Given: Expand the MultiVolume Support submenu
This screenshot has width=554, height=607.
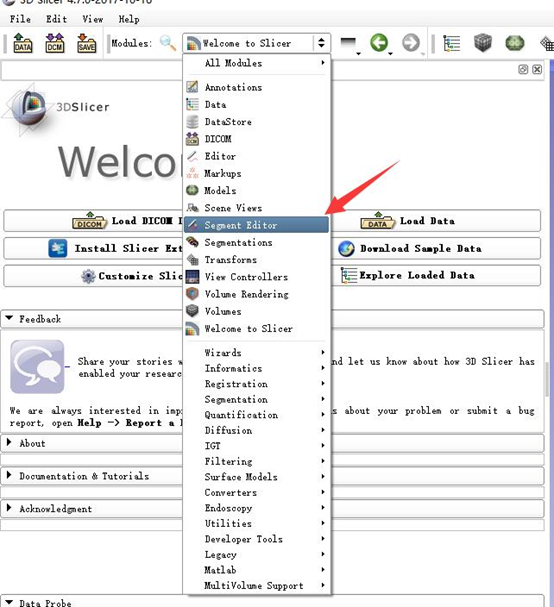Looking at the screenshot, I should click(257, 585).
